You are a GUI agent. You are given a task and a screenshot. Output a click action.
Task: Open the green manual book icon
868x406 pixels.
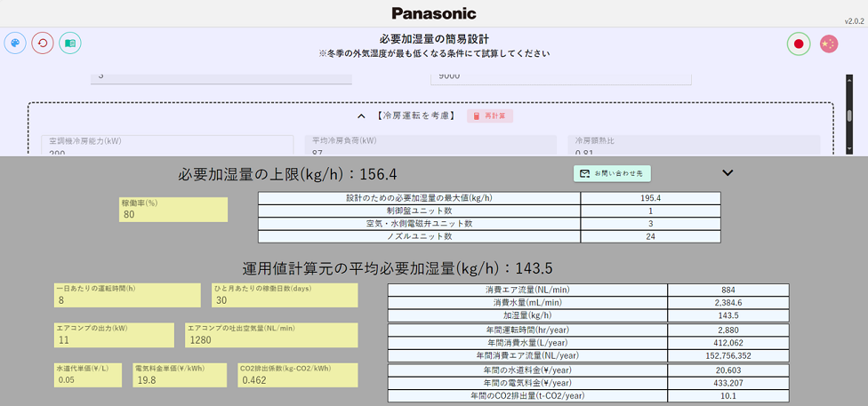[x=70, y=43]
